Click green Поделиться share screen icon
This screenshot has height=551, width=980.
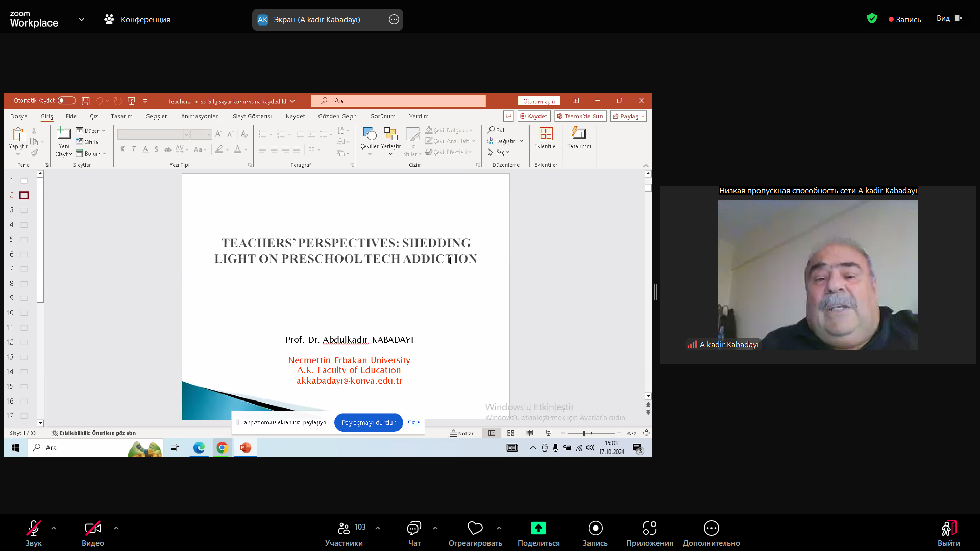pyautogui.click(x=538, y=528)
